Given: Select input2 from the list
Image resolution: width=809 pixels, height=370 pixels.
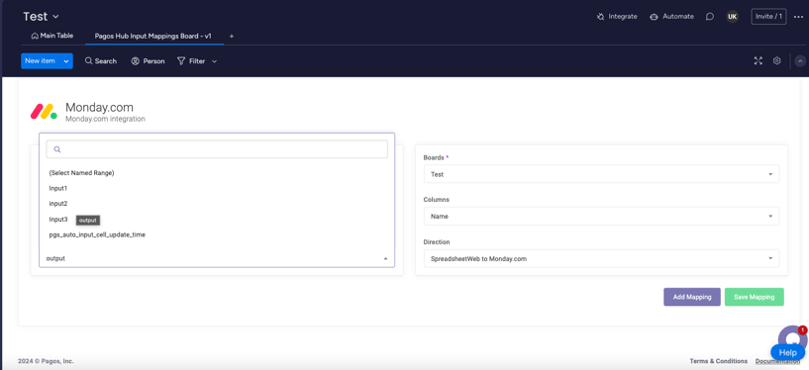Looking at the screenshot, I should tap(58, 204).
